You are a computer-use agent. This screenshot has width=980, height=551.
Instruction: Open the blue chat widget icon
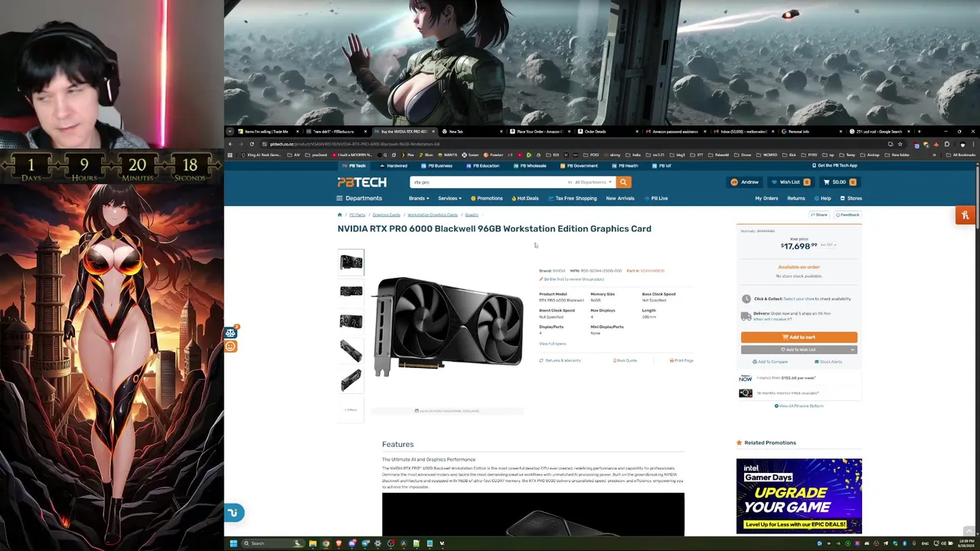click(x=234, y=513)
